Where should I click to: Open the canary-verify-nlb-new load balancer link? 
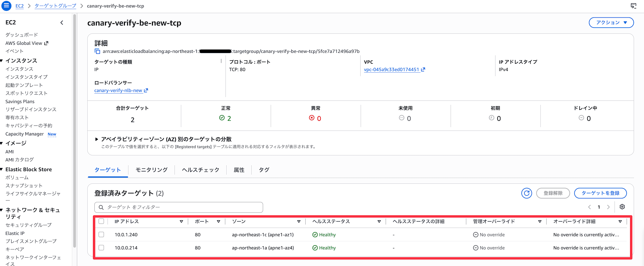coord(118,90)
